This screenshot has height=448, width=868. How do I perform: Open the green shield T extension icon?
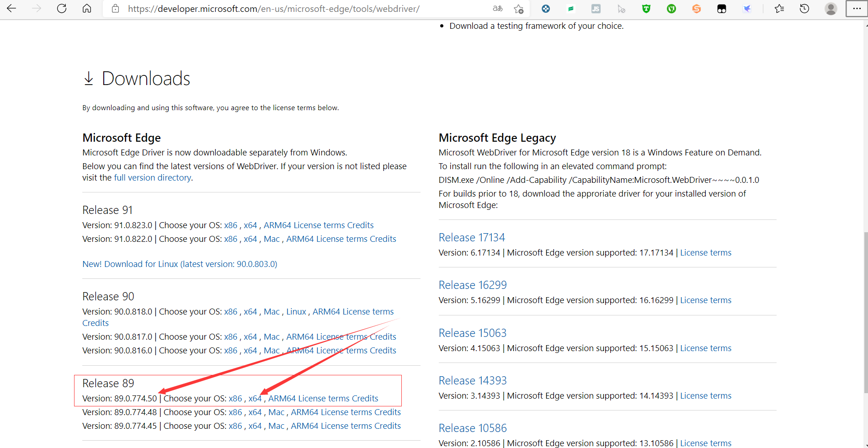point(646,9)
